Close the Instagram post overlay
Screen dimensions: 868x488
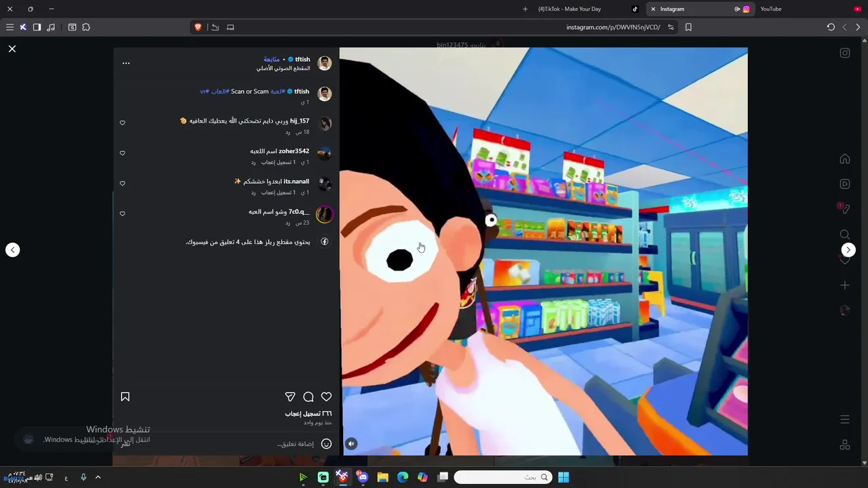point(12,49)
